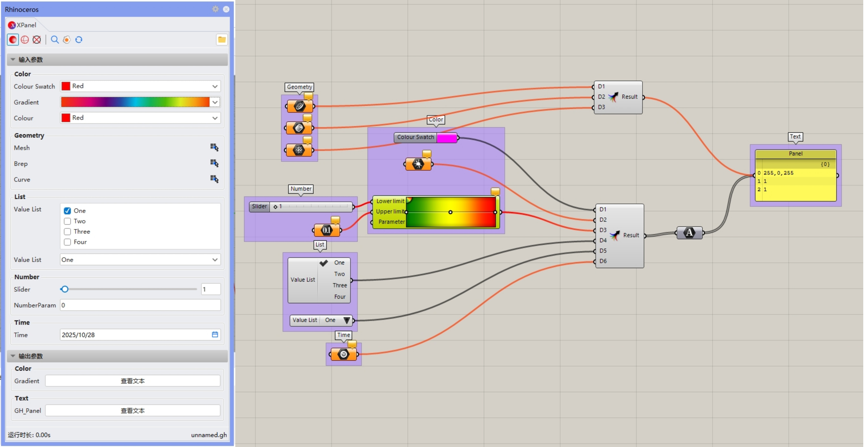Image resolution: width=868 pixels, height=447 pixels.
Task: Open the Rhinoceros panel gear settings icon
Action: tap(215, 9)
